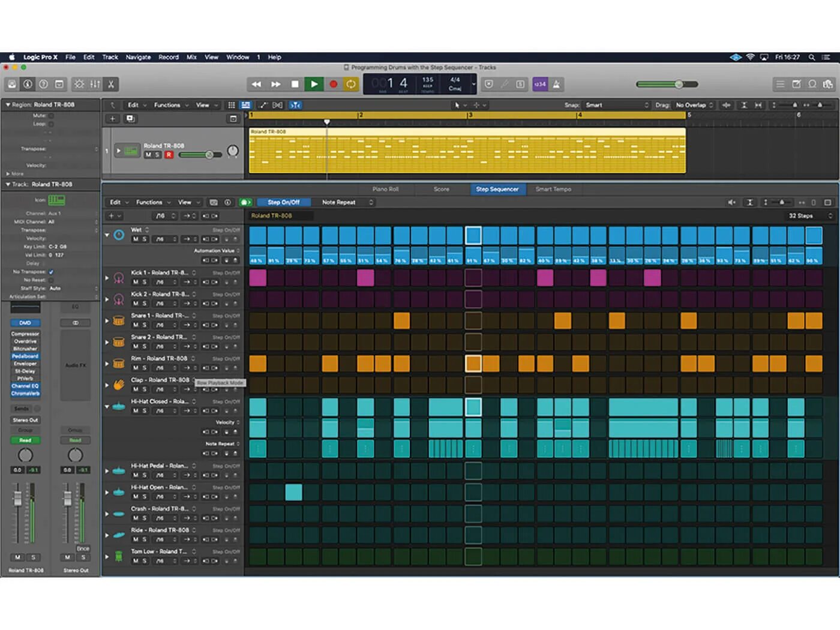Mute the Roland TR-808 track header M button

coord(148,155)
